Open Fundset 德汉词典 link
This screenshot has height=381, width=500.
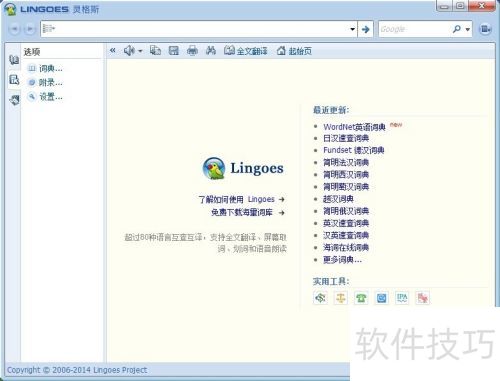(x=354, y=150)
